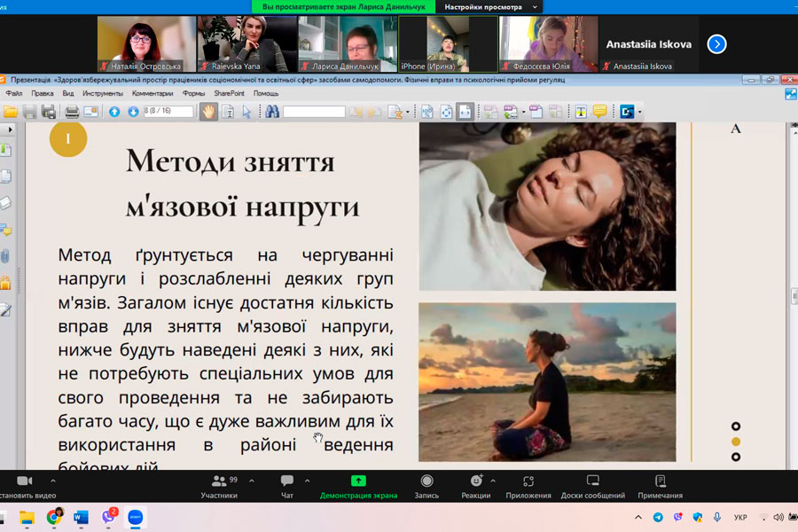Click the page number input field
The height and width of the screenshot is (532, 798).
[169, 112]
